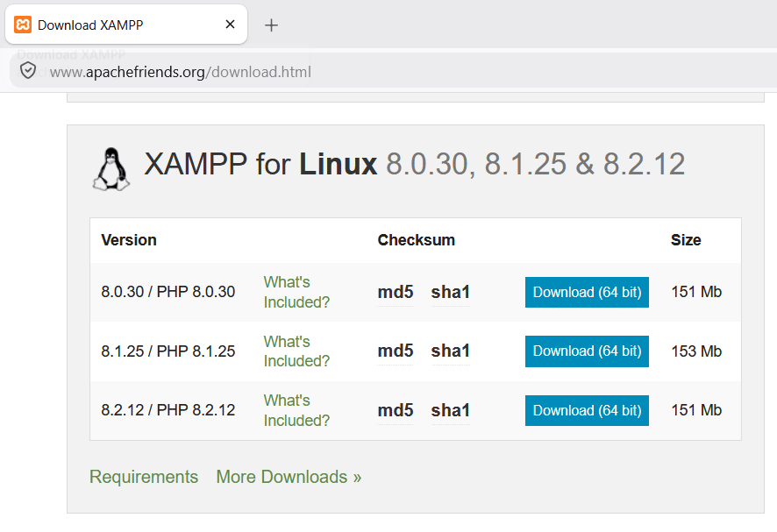This screenshot has height=532, width=777.
Task: Show md5 checksum for version 8.2.12
Action: pyautogui.click(x=395, y=411)
